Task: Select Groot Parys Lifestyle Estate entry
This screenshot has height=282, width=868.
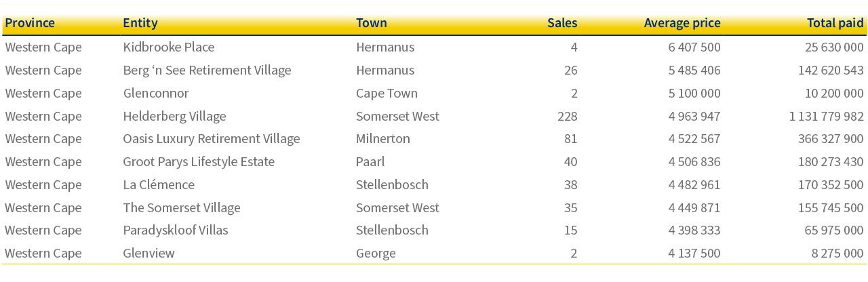Action: click(199, 162)
